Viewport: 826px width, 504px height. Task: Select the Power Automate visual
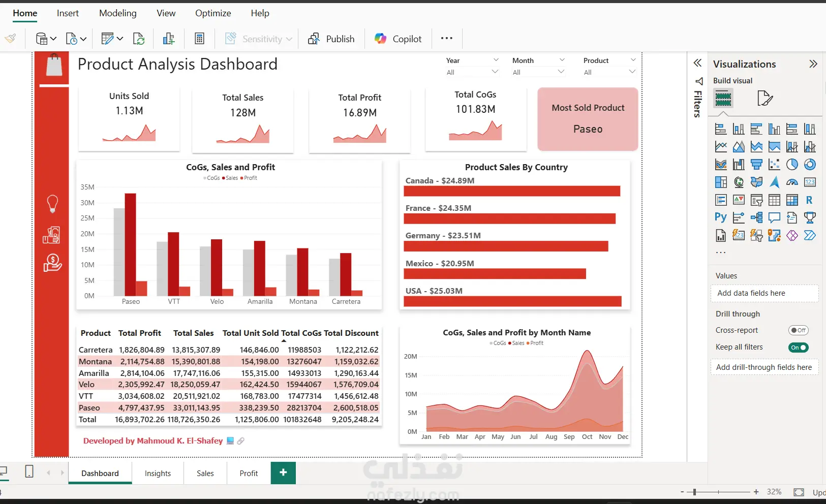pos(810,235)
